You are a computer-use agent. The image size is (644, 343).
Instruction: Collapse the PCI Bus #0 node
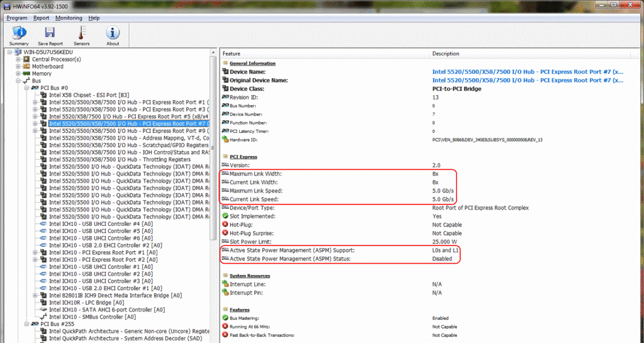[27, 88]
